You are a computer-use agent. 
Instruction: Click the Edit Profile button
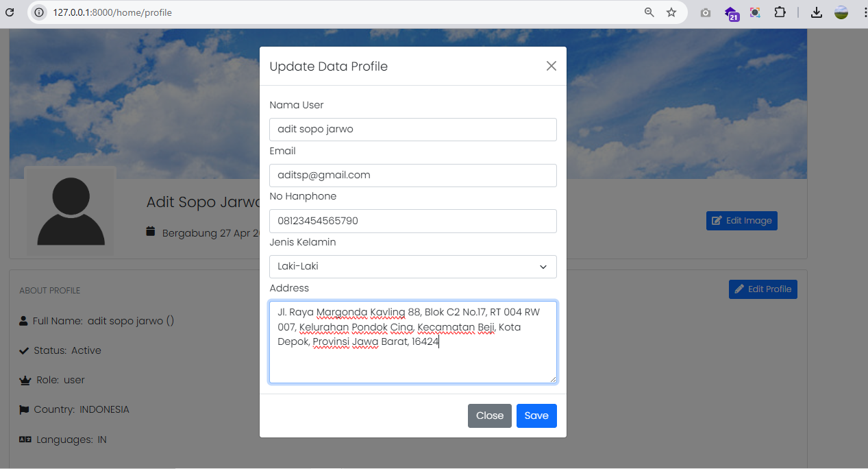[x=762, y=289]
